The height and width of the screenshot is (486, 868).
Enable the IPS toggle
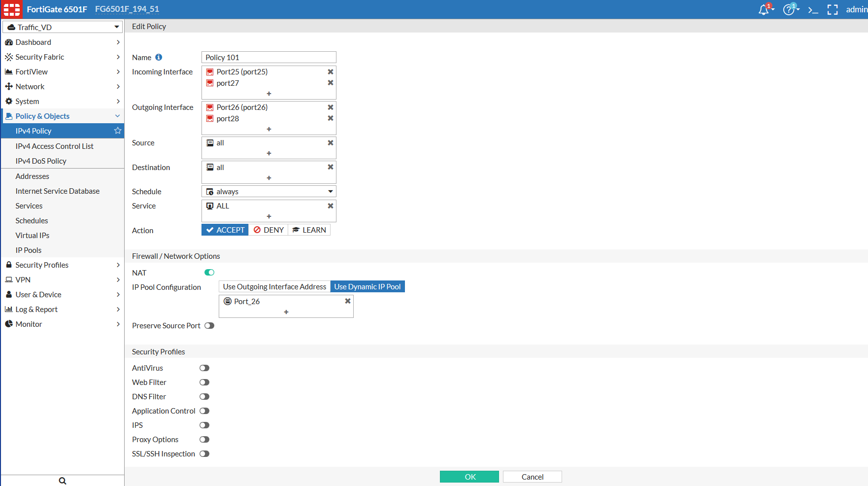pos(204,425)
